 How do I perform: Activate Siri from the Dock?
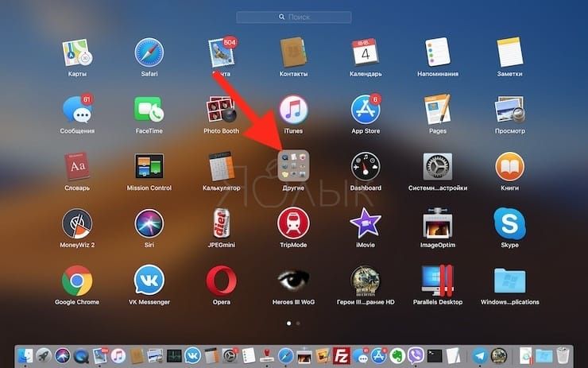[x=63, y=355]
